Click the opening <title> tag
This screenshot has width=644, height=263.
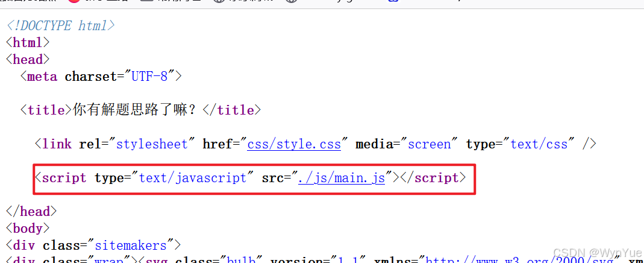[46, 110]
